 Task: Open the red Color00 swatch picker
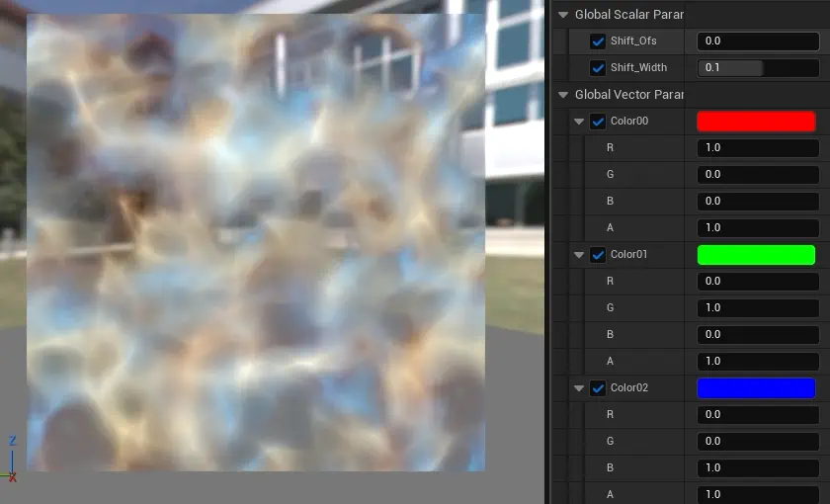tap(756, 122)
